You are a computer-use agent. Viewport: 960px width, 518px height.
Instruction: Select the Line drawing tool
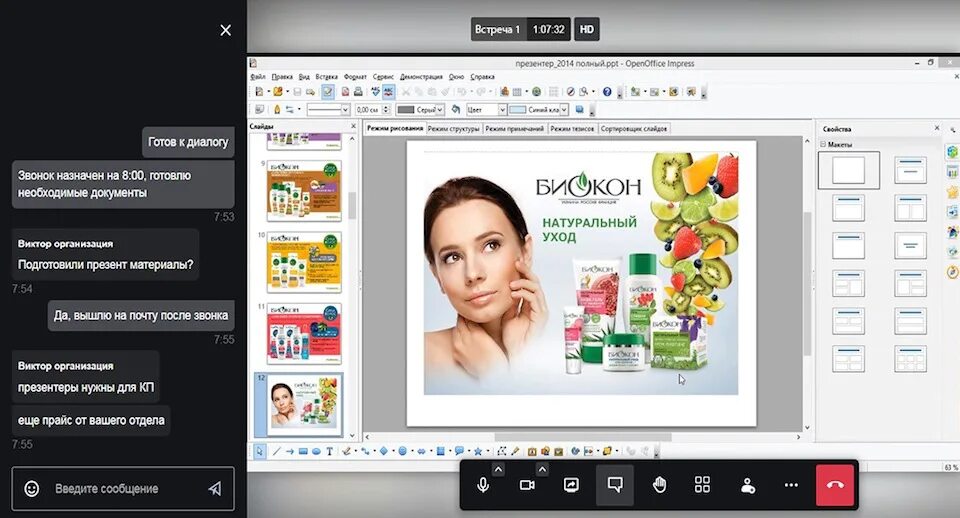point(277,451)
